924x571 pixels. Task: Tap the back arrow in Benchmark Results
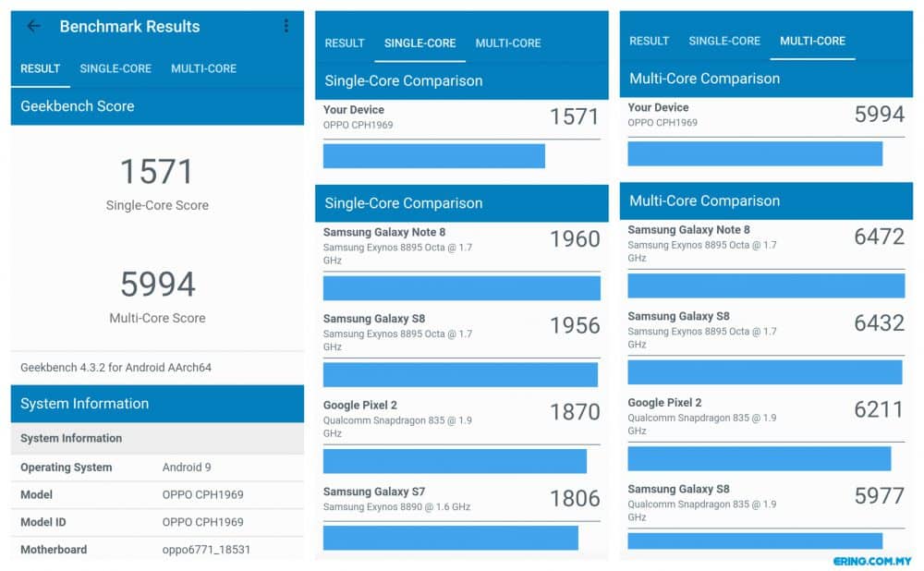pos(33,26)
